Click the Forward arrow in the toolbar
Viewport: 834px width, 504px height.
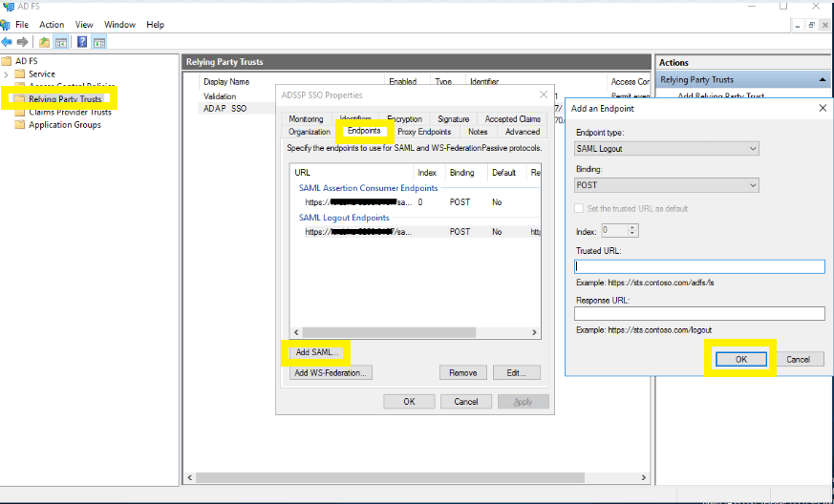pos(22,42)
